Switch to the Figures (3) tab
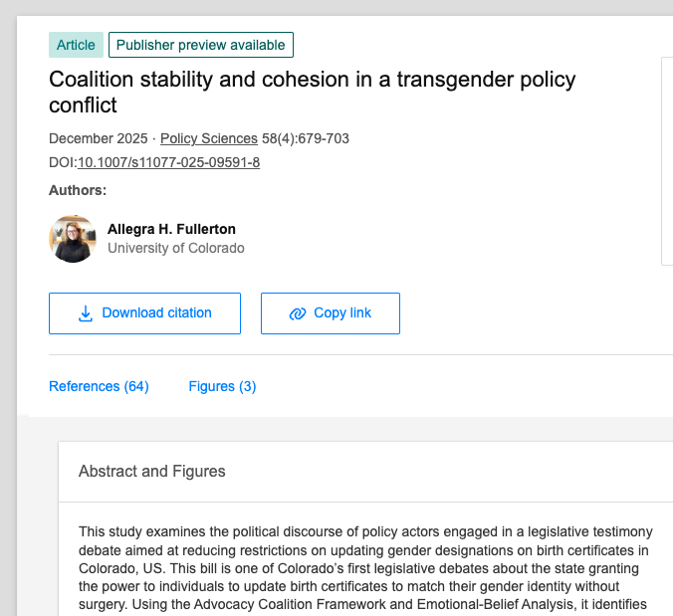673x616 pixels. pyautogui.click(x=222, y=386)
